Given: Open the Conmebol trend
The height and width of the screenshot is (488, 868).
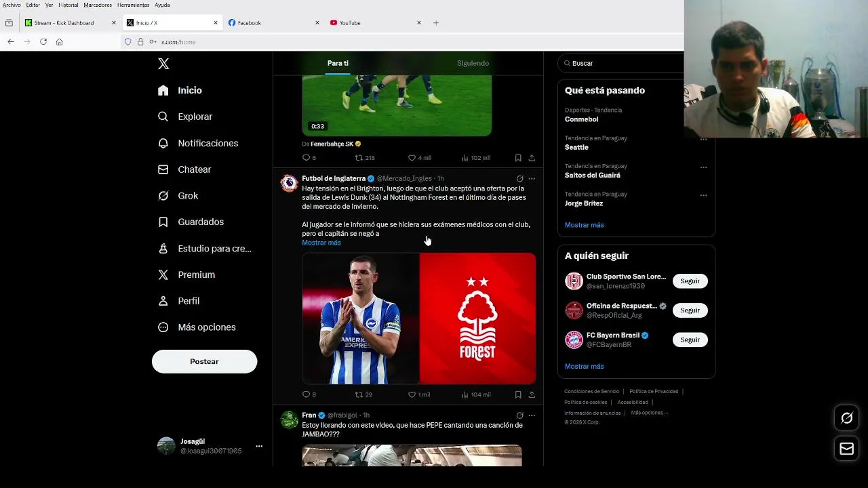Looking at the screenshot, I should [x=581, y=119].
